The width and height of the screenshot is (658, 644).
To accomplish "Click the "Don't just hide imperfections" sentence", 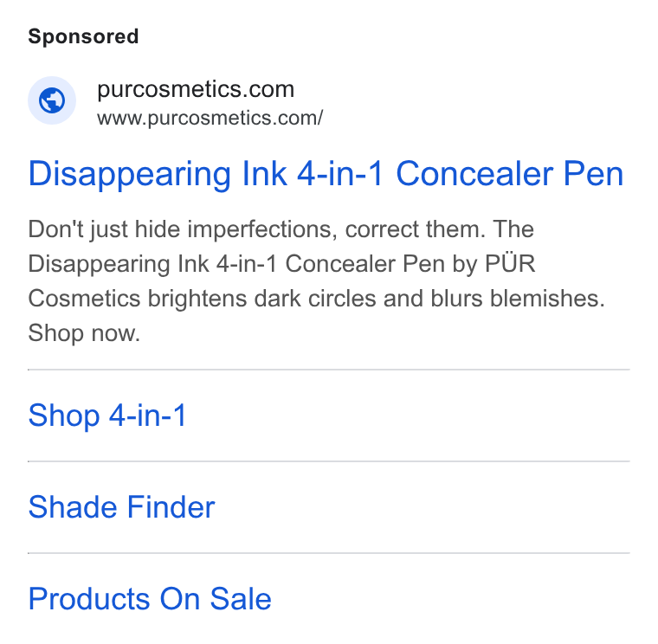I will tap(183, 229).
